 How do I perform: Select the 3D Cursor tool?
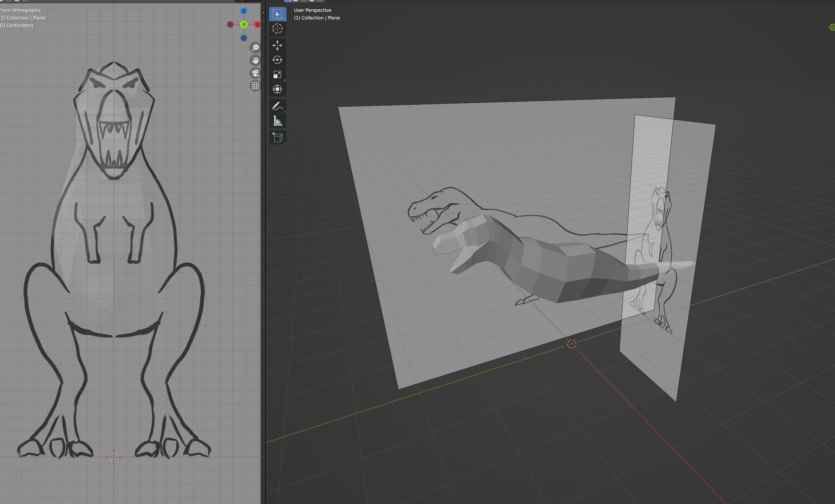tap(277, 29)
